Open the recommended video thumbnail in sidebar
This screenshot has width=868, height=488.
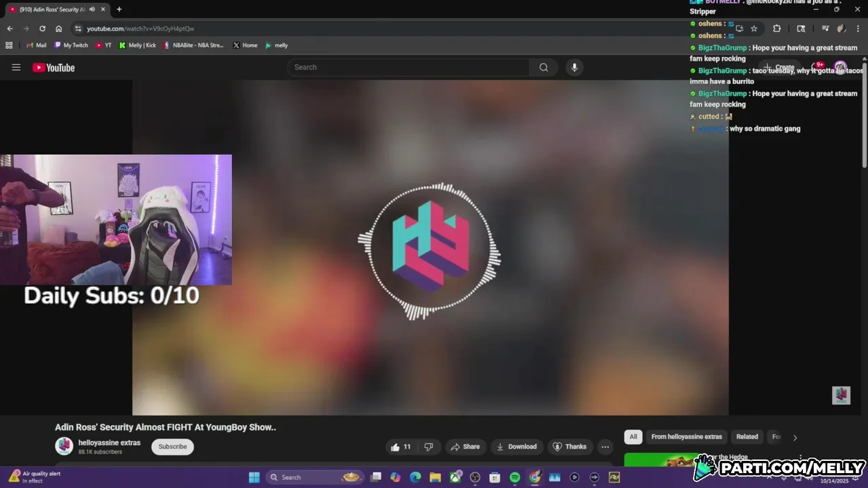661,460
